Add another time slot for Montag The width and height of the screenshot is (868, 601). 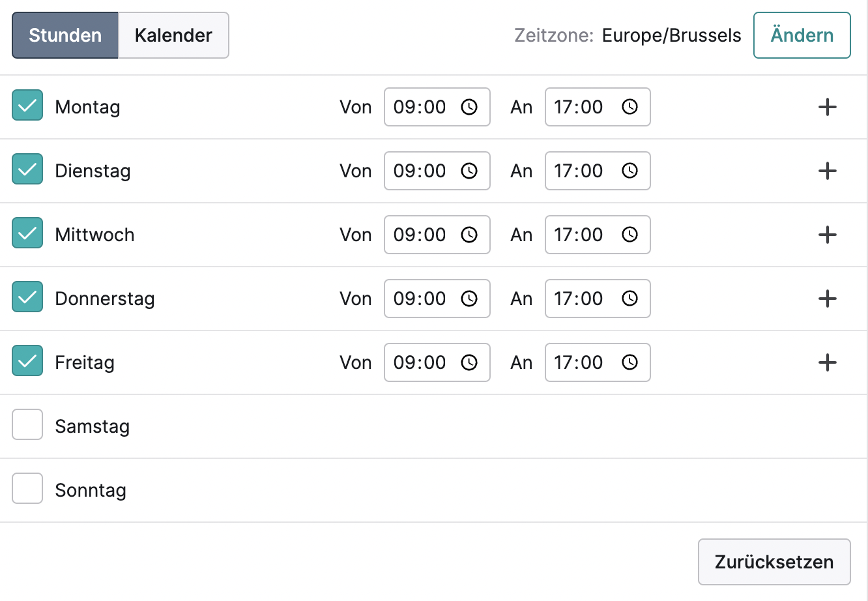point(827,107)
